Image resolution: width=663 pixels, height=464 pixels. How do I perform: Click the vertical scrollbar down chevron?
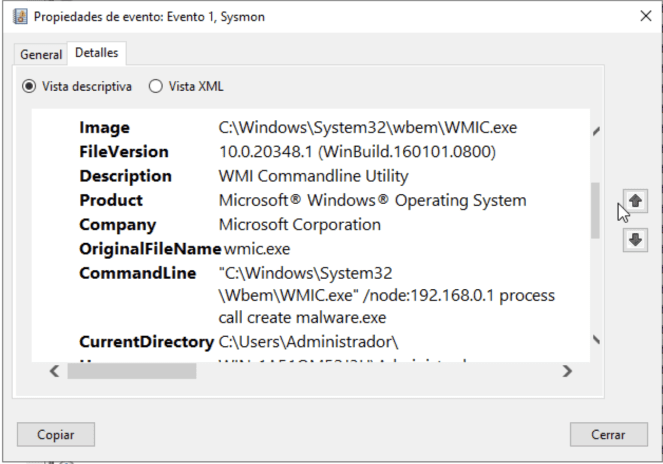click(597, 338)
